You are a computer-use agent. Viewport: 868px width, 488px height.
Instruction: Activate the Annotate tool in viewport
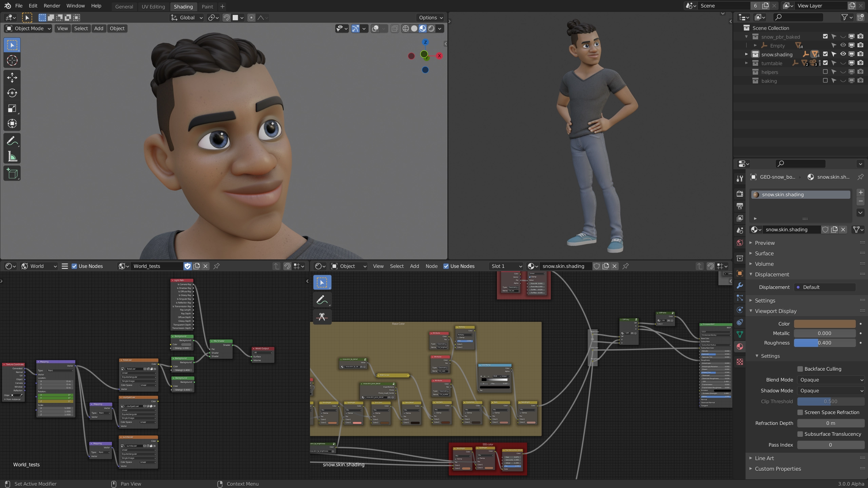[12, 141]
